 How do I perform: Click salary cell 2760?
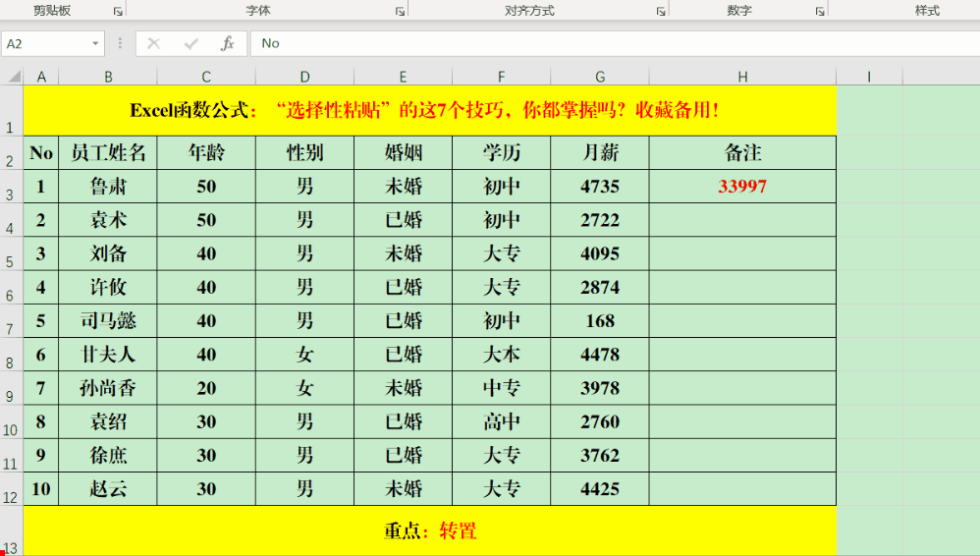click(x=600, y=421)
